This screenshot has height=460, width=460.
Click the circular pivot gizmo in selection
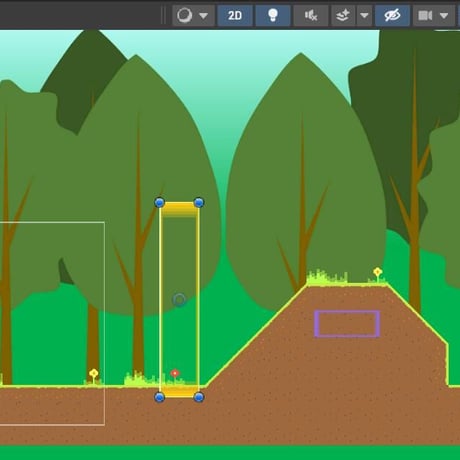179,300
